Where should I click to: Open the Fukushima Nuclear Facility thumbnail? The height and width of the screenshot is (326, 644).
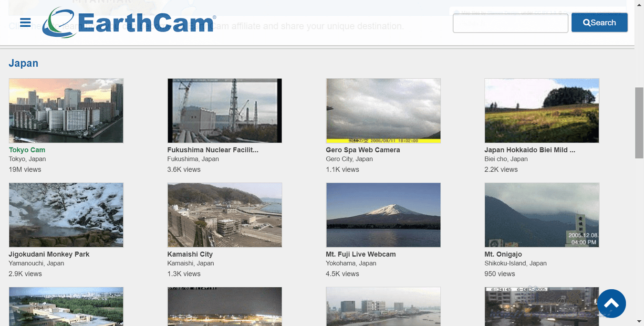click(225, 111)
